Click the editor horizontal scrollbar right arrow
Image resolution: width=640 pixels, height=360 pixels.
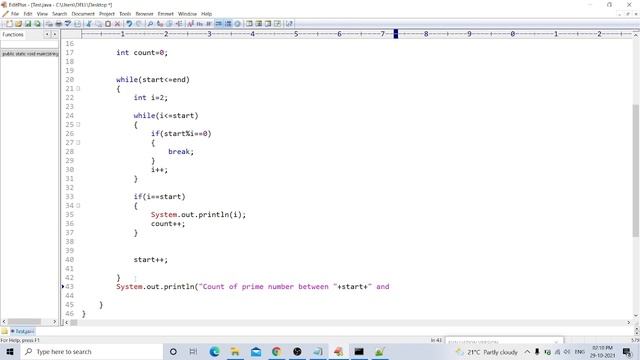click(629, 322)
